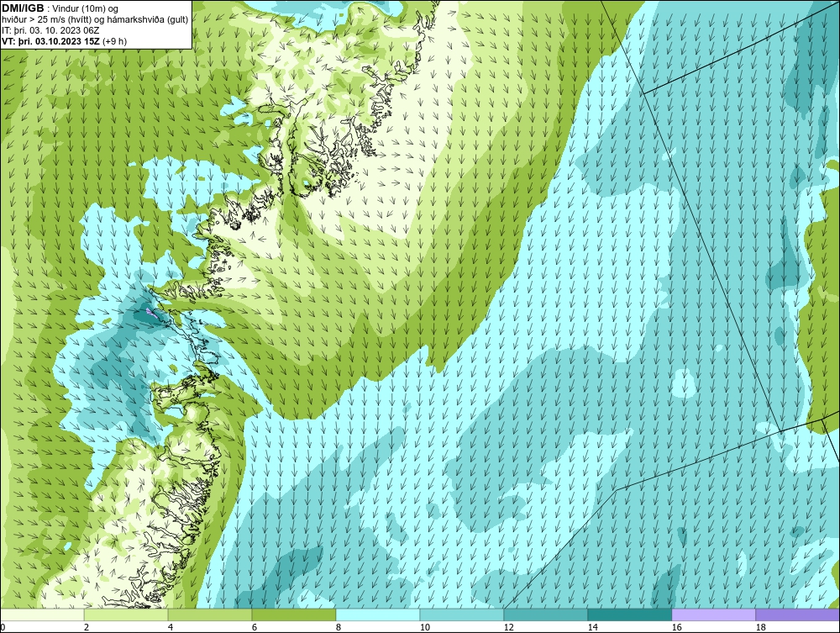Click the DMI/IGB title text
The width and height of the screenshot is (840, 633).
(x=24, y=8)
